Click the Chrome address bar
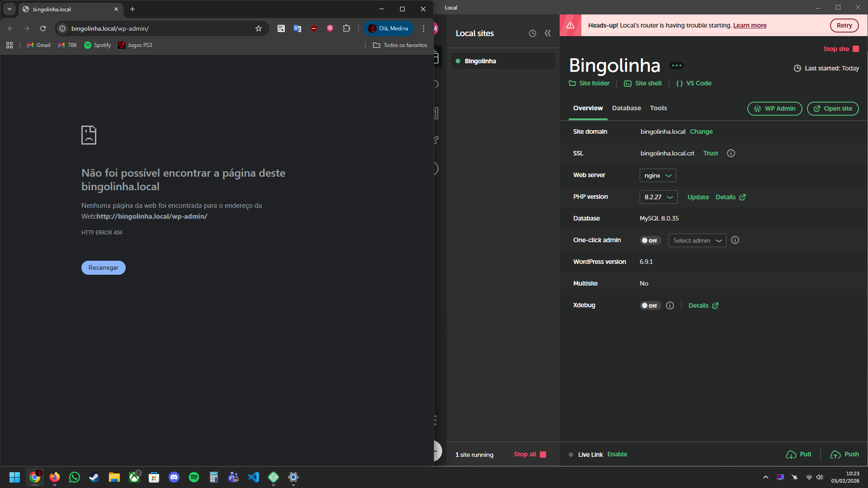Image resolution: width=868 pixels, height=488 pixels. [x=158, y=28]
